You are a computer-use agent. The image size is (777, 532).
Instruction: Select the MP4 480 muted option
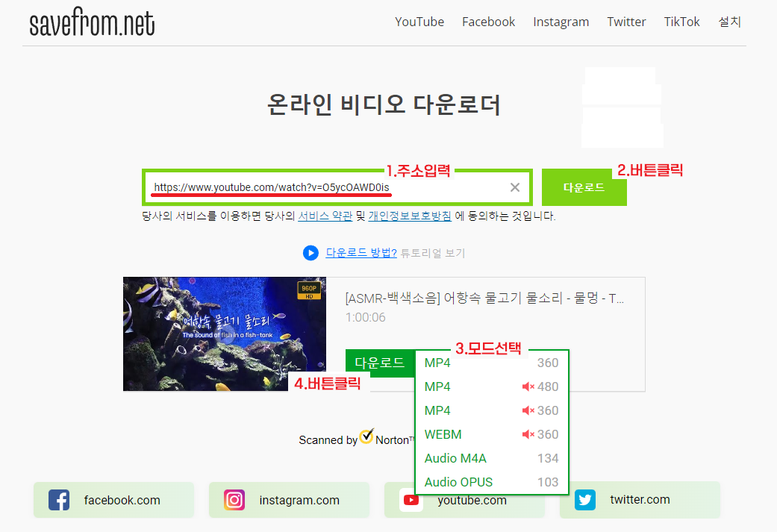pyautogui.click(x=492, y=387)
